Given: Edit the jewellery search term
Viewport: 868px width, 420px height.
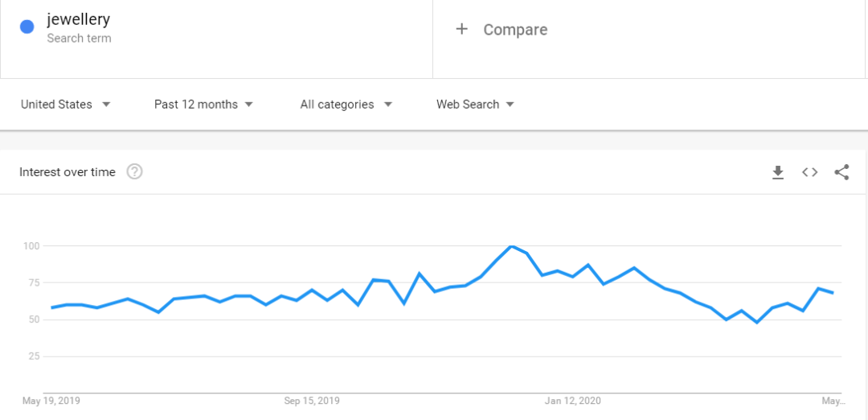Looking at the screenshot, I should pos(78,20).
